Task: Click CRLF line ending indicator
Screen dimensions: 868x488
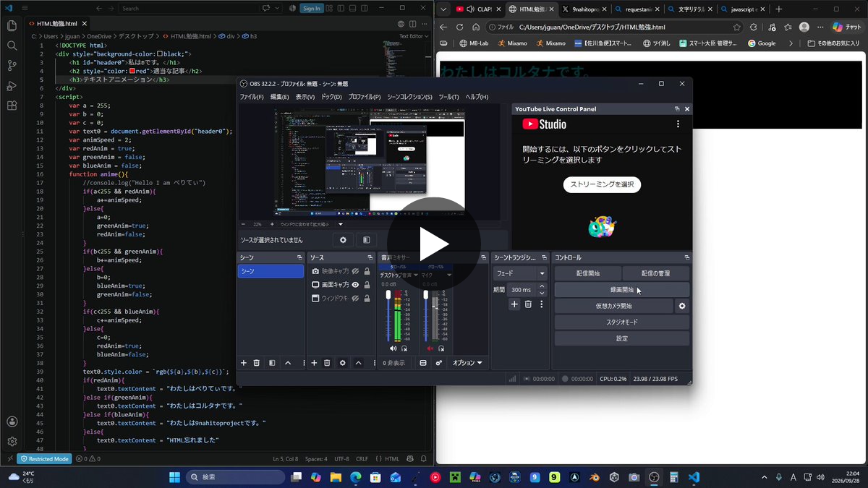Action: (362, 458)
